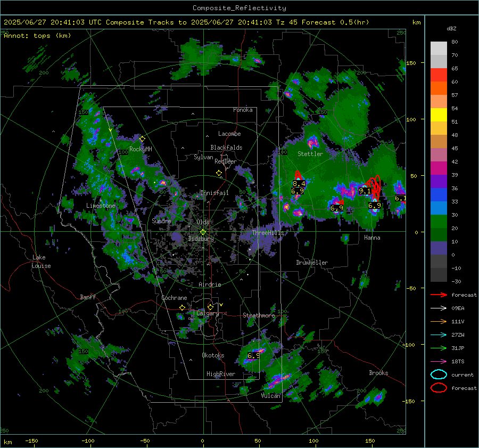The width and height of the screenshot is (479, 448).
Task: Click the 9.1 storm top label
Action: click(x=365, y=191)
